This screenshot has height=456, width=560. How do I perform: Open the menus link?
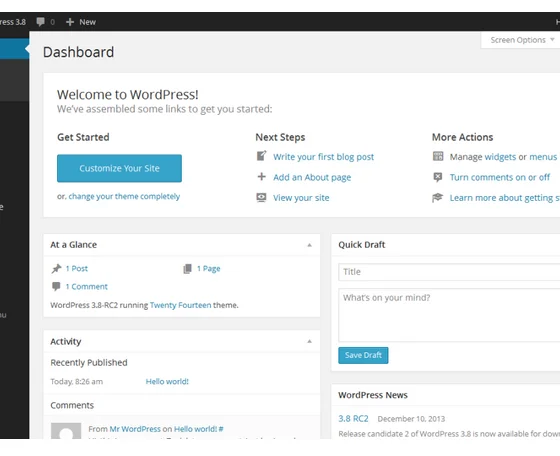click(x=543, y=157)
